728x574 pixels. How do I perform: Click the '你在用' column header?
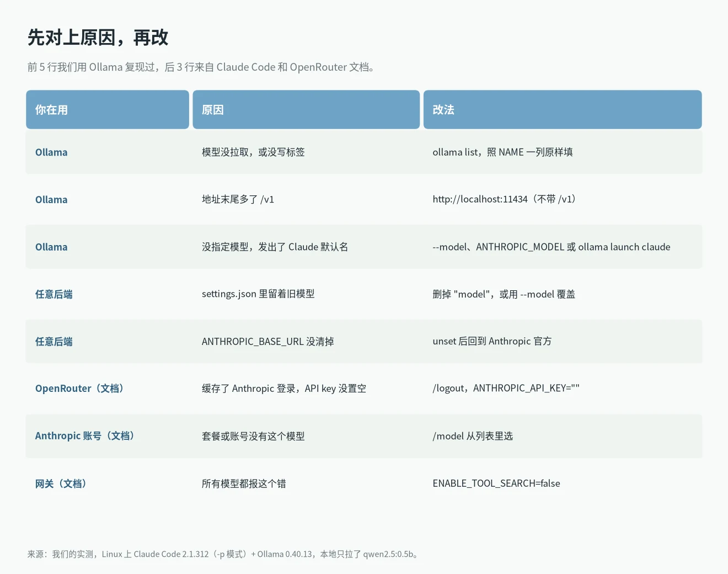pos(108,110)
